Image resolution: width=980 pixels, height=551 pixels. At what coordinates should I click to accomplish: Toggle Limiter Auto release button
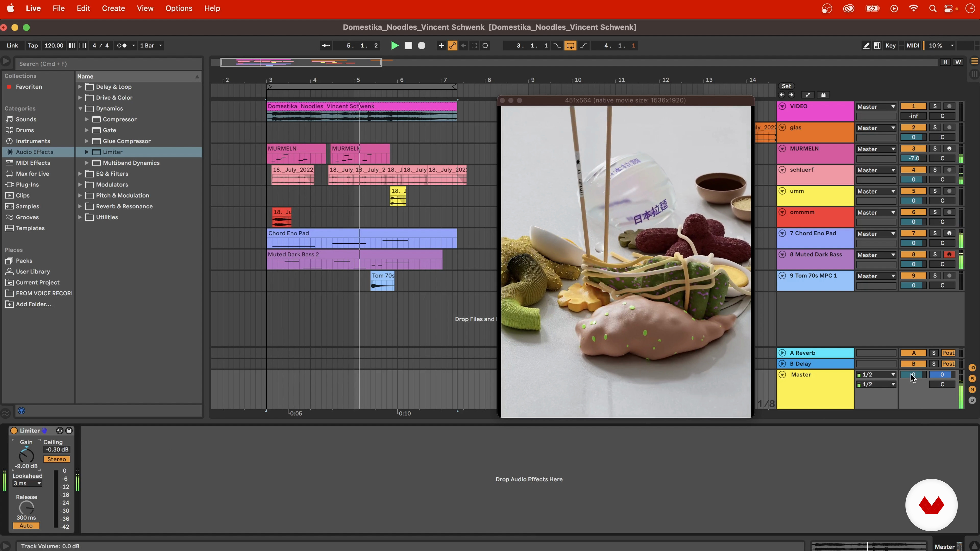(x=26, y=526)
